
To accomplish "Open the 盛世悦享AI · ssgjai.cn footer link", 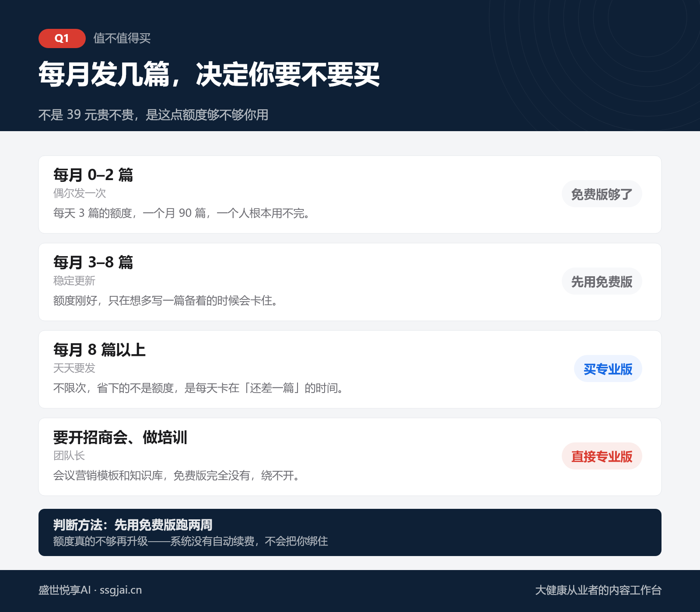I will pos(90,590).
